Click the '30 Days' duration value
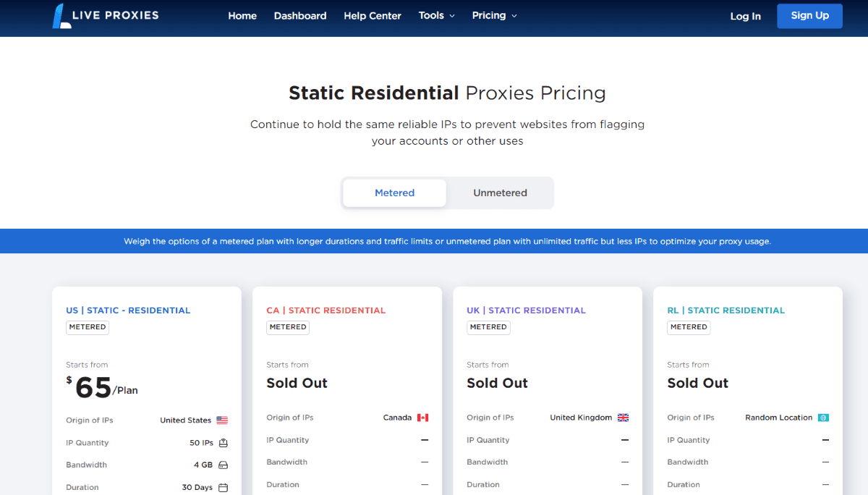 197,488
